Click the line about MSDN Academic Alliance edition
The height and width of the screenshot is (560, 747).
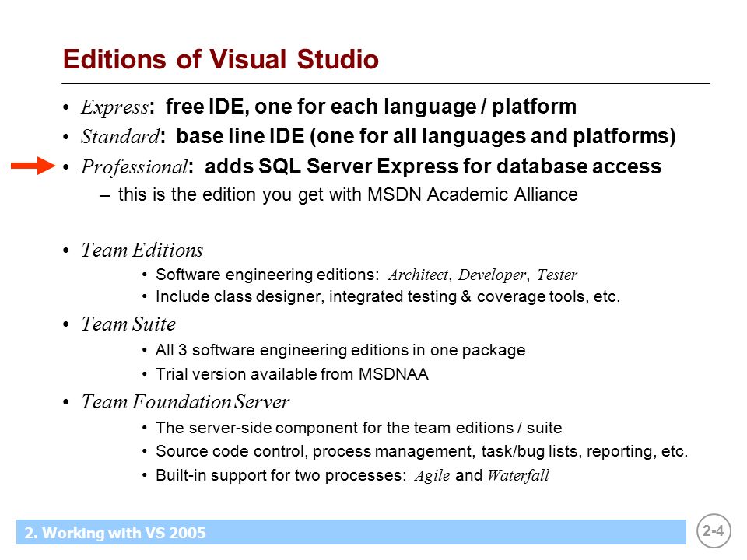pyautogui.click(x=348, y=194)
